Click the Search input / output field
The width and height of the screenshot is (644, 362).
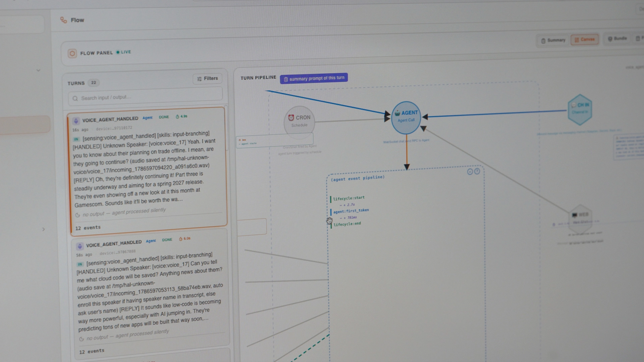tap(145, 97)
